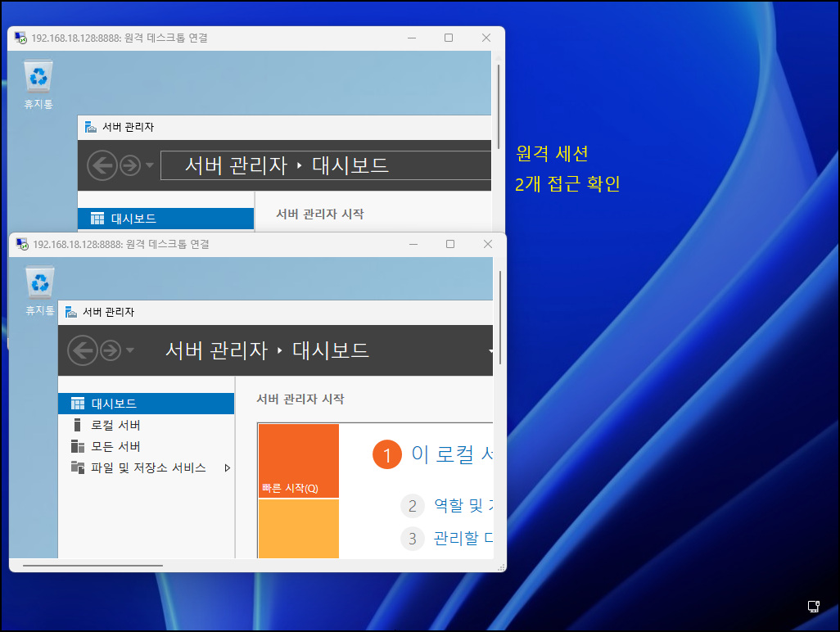This screenshot has height=632, width=840.
Task: Minimize the back remote desktop window
Action: (412, 38)
